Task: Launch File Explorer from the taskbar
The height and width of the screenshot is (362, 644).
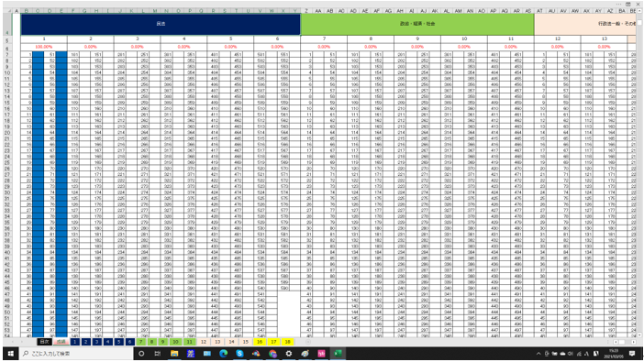Action: [174, 354]
